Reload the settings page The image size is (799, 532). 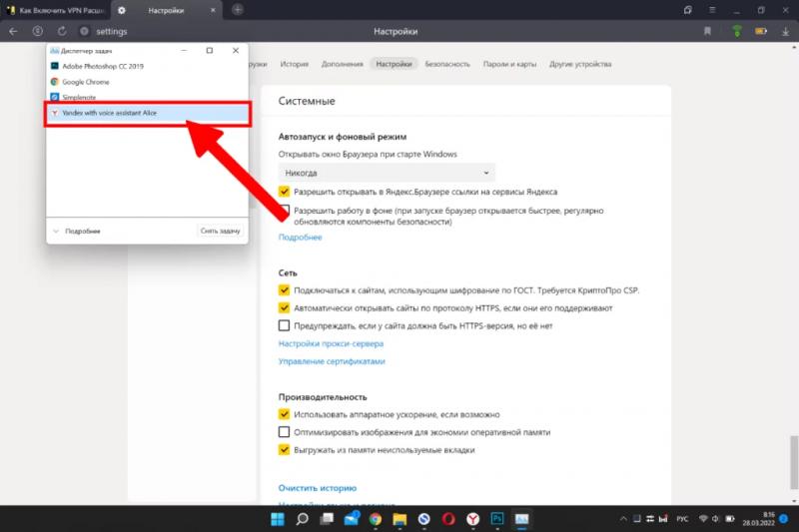click(x=62, y=32)
